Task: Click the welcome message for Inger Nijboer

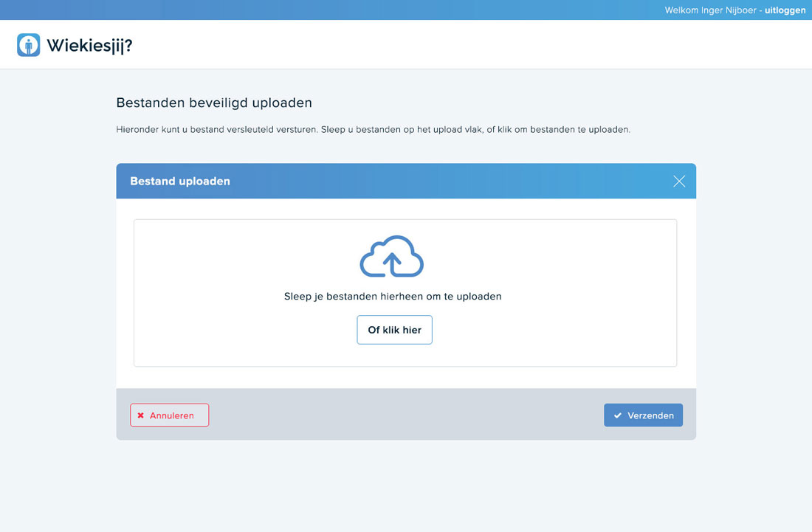Action: tap(710, 10)
